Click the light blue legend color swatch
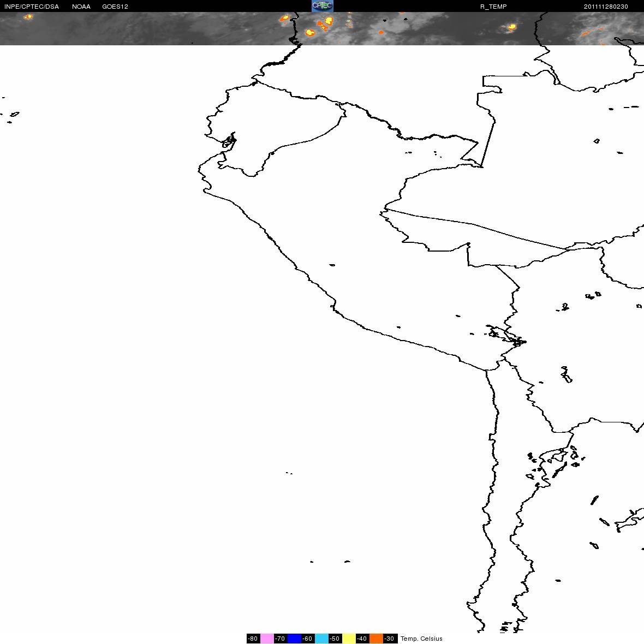644x644 pixels. pyautogui.click(x=321, y=638)
